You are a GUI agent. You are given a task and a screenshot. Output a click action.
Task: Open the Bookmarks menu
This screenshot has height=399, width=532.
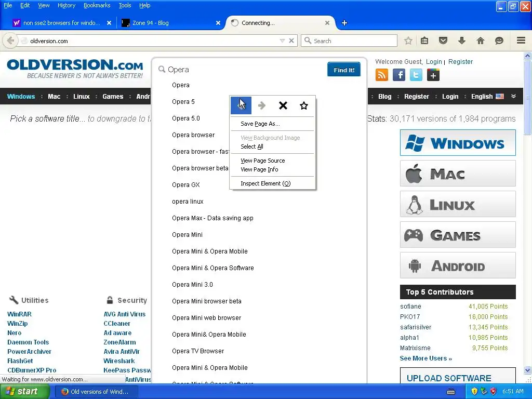[97, 5]
